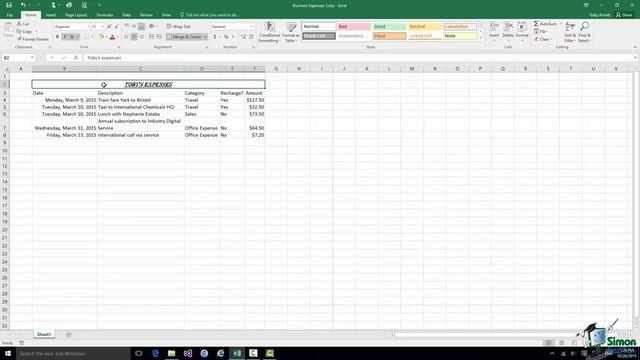Open the fill color dropdown arrow
The width and height of the screenshot is (640, 360).
(x=106, y=37)
